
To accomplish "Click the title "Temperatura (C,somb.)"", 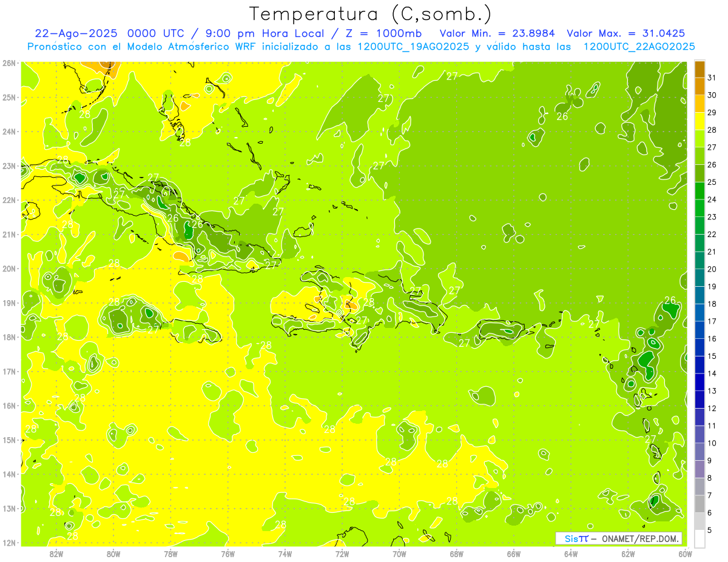I will tap(371, 15).
